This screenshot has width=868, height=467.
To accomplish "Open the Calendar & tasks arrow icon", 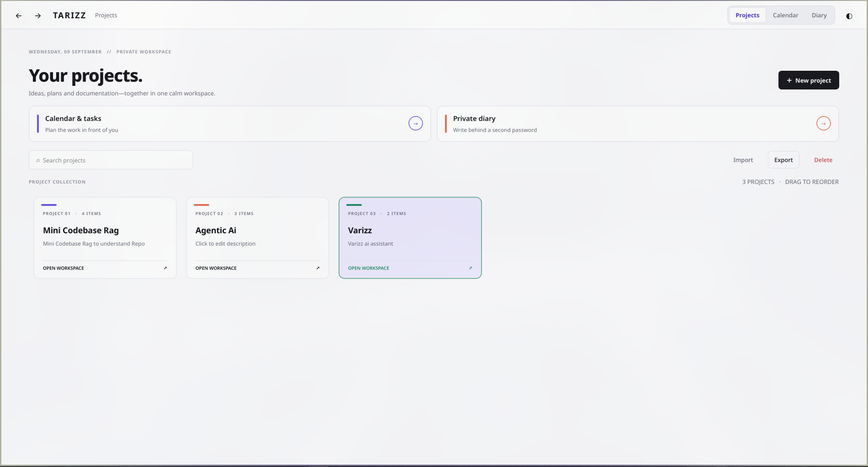I will click(x=416, y=123).
